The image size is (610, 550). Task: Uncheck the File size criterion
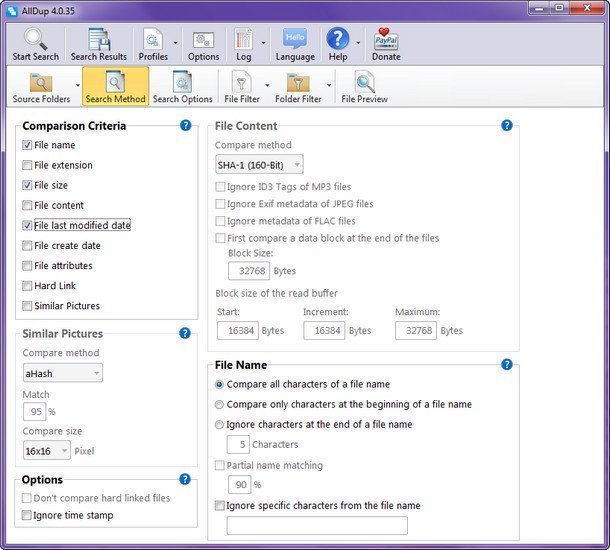27,185
